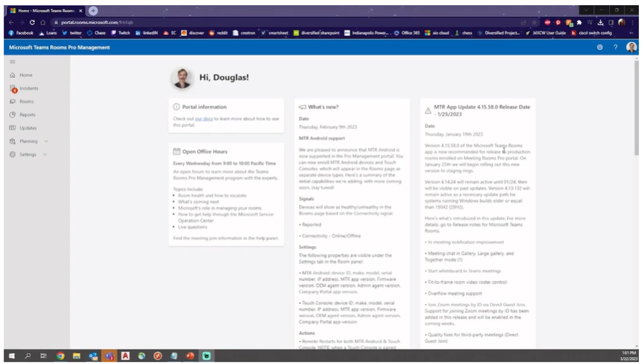Click the MTR Android support subheading
Screen dimensions: 644x364
coord(322,139)
